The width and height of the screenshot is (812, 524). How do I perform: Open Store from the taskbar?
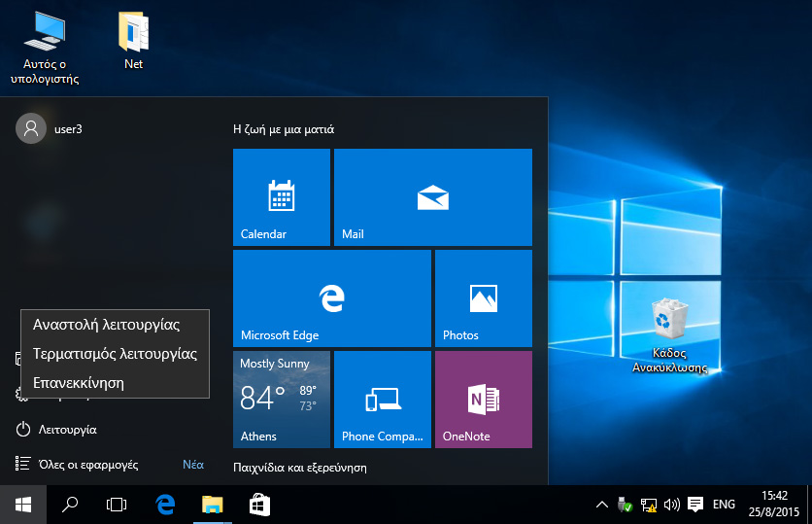(259, 505)
